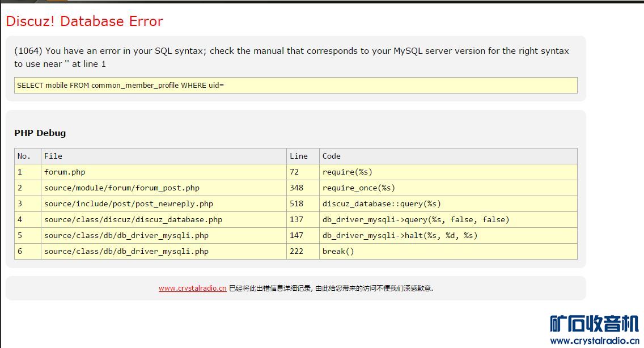Open the www.crystalradio.cn link in the footer notice

tap(192, 288)
